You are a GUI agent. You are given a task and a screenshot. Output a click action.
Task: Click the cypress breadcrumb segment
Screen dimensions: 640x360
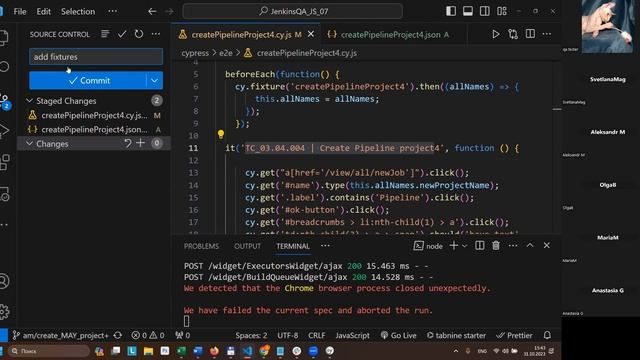(195, 53)
